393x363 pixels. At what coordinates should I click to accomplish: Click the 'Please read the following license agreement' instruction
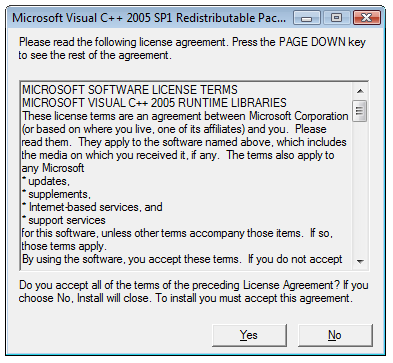[x=192, y=49]
